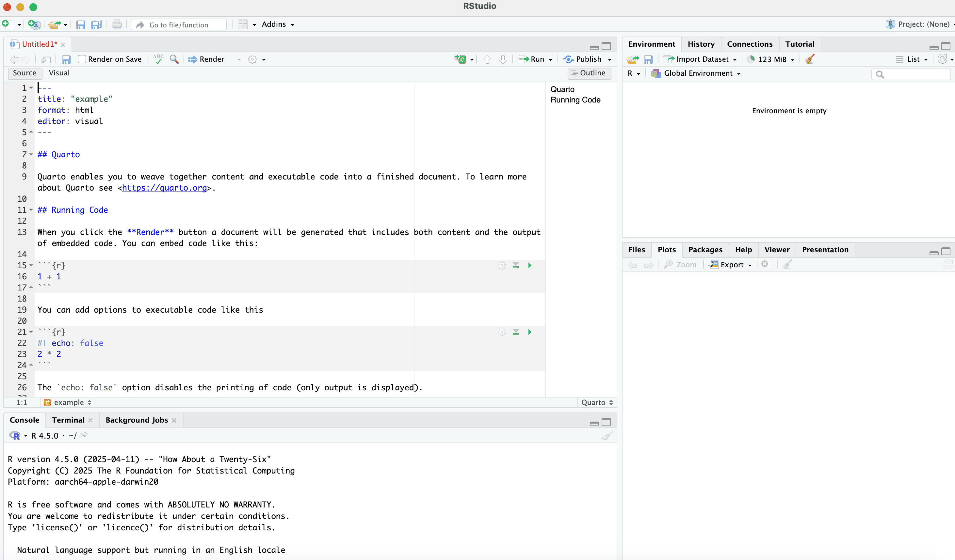Run the first code chunk
The height and width of the screenshot is (560, 955).
(530, 265)
